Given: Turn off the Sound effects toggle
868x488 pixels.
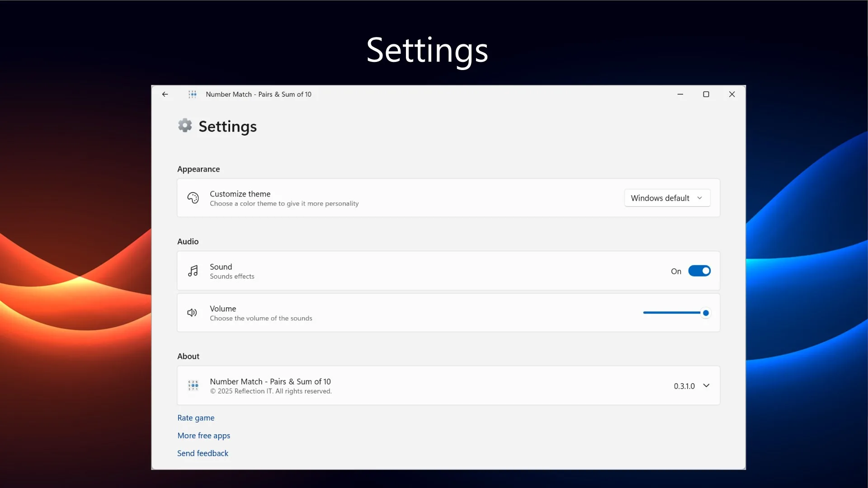Looking at the screenshot, I should [699, 271].
